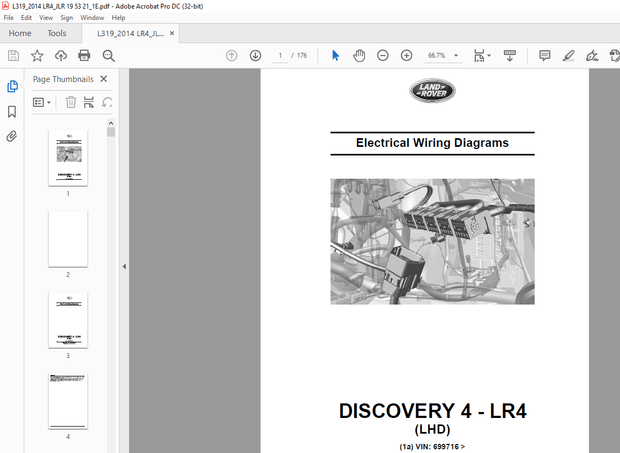
Task: Zoom in with plus icon
Action: point(406,56)
